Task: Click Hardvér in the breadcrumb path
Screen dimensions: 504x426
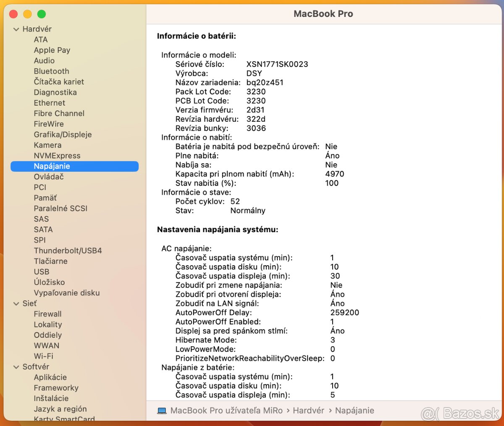Action: click(x=309, y=410)
